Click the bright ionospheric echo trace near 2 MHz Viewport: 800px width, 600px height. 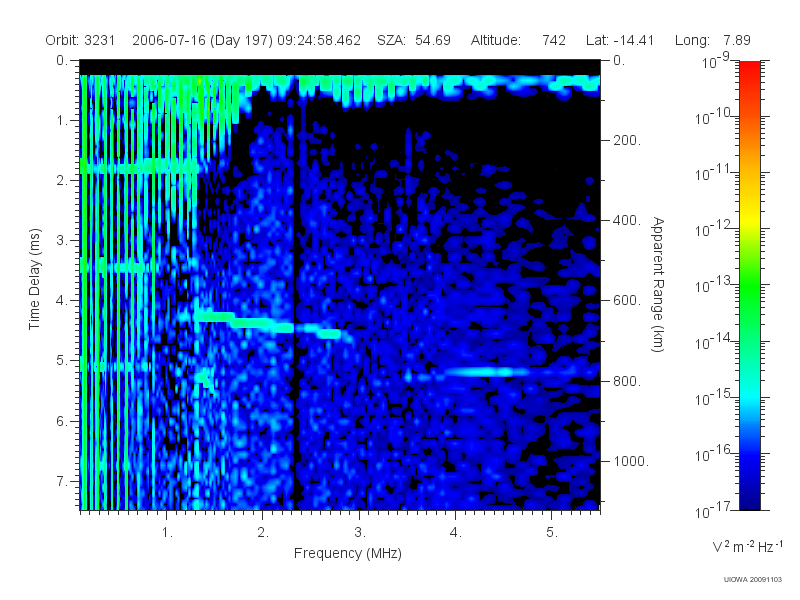coord(265,324)
